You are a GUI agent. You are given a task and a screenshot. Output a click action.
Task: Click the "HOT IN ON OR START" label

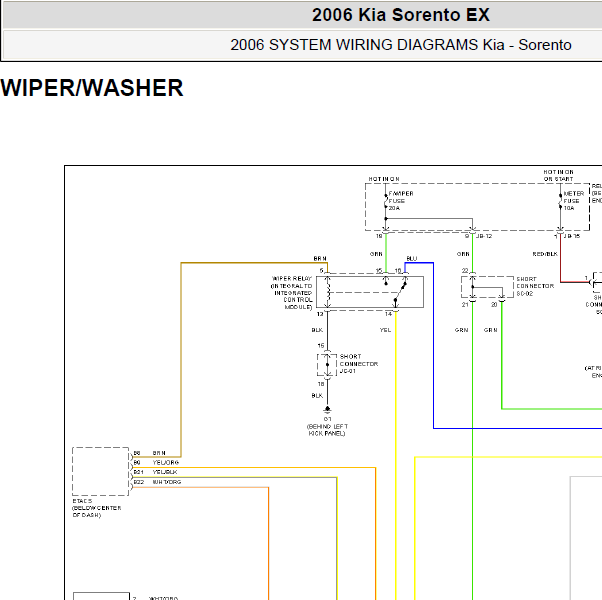pyautogui.click(x=558, y=175)
